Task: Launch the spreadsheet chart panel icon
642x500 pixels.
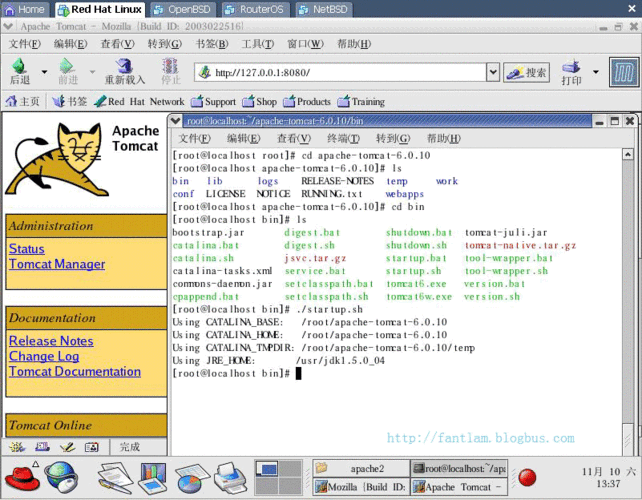Action: (x=194, y=477)
